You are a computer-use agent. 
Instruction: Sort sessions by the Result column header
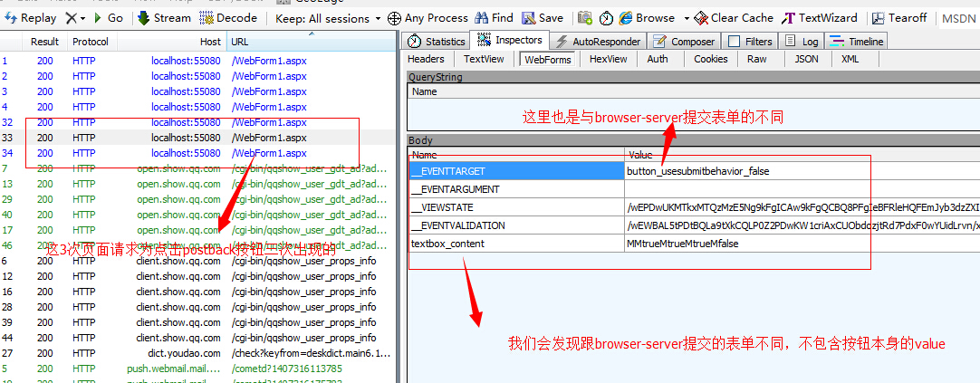(44, 42)
